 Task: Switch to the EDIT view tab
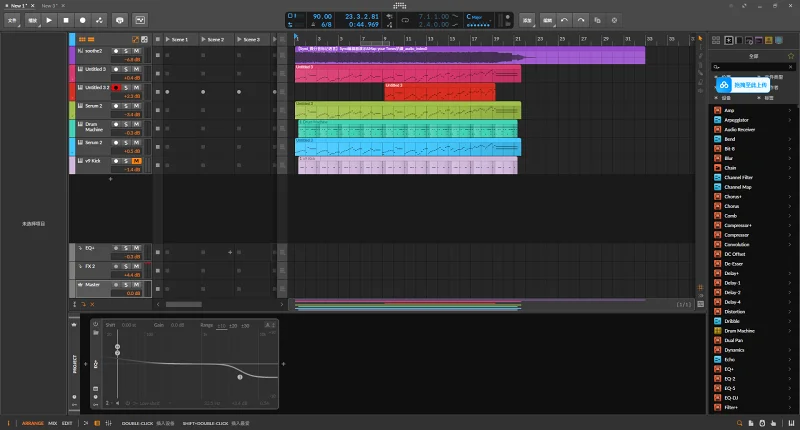click(x=67, y=423)
